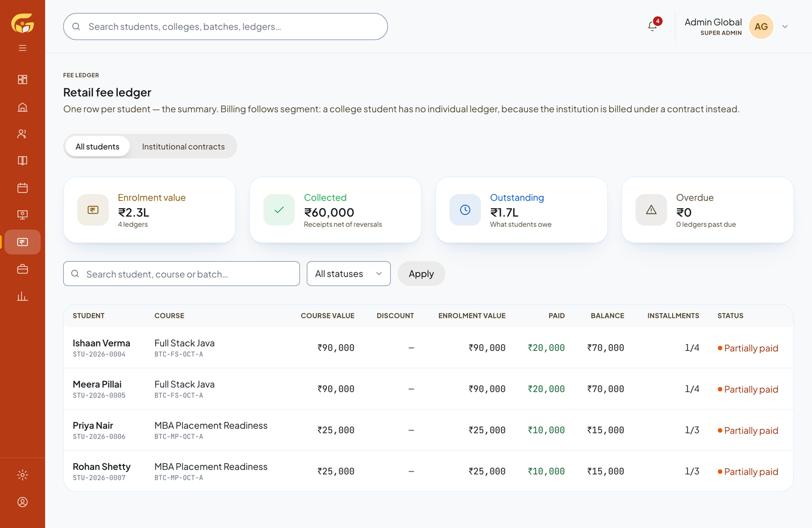Viewport: 812px width, 528px height.
Task: Open the monitor sessions icon in the sidebar
Action: click(23, 215)
